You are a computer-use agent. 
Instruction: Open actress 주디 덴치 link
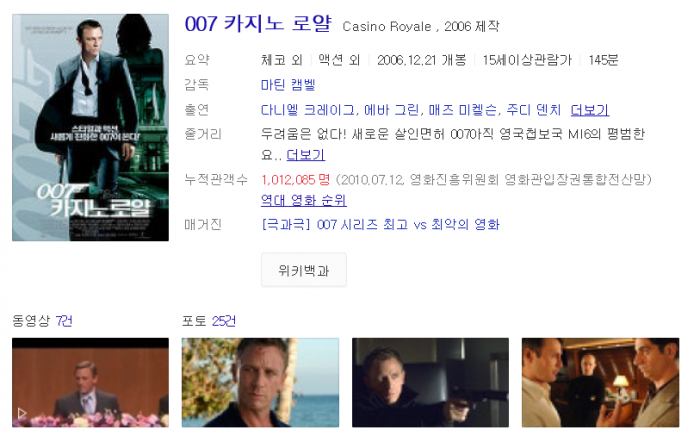[x=533, y=110]
